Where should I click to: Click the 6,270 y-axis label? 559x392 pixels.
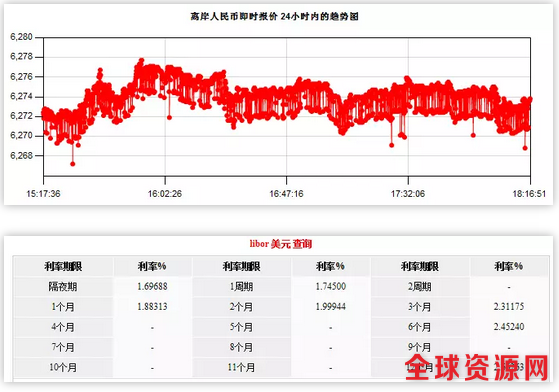[x=21, y=135]
